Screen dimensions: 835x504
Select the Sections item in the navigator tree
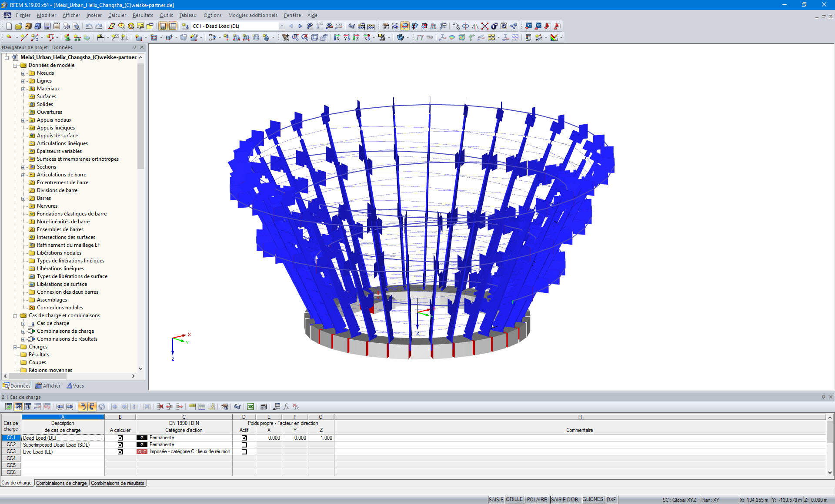pyautogui.click(x=46, y=167)
